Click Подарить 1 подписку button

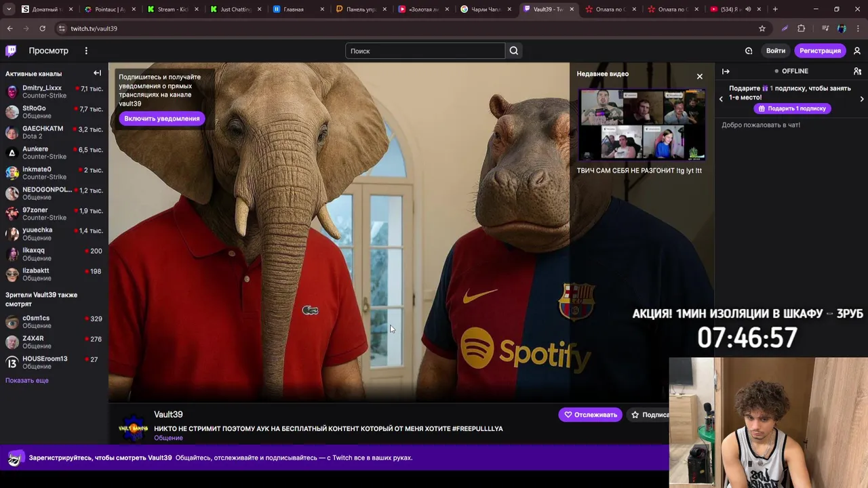coord(792,108)
